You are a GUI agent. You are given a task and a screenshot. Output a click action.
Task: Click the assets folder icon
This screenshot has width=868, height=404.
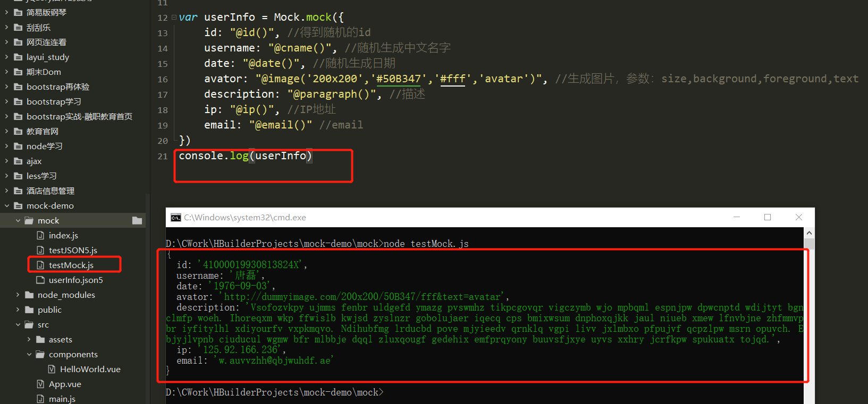(x=40, y=339)
